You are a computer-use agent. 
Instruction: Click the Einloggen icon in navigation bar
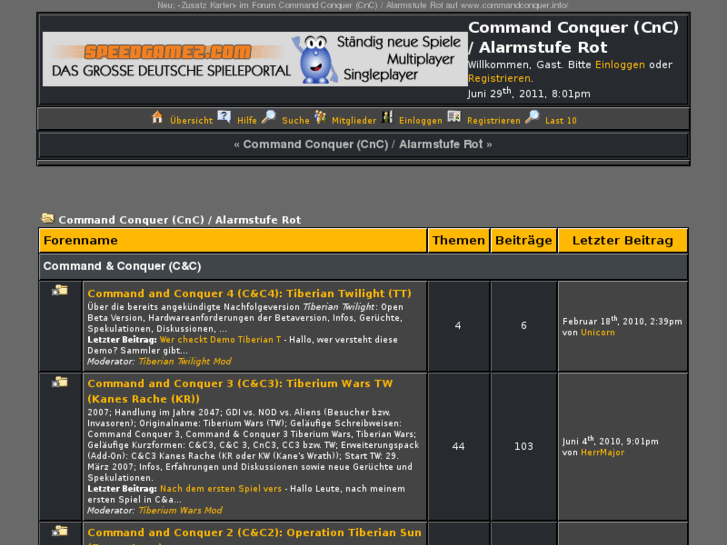tap(387, 117)
